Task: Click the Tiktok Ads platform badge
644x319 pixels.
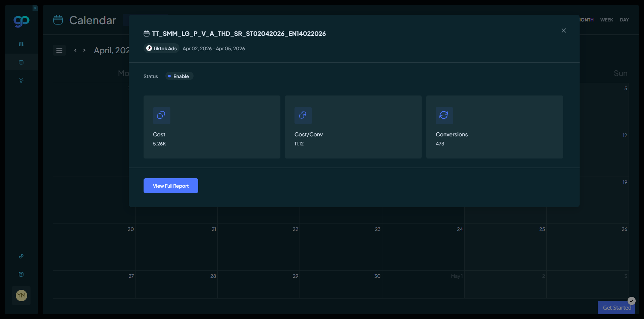Action: coord(162,48)
